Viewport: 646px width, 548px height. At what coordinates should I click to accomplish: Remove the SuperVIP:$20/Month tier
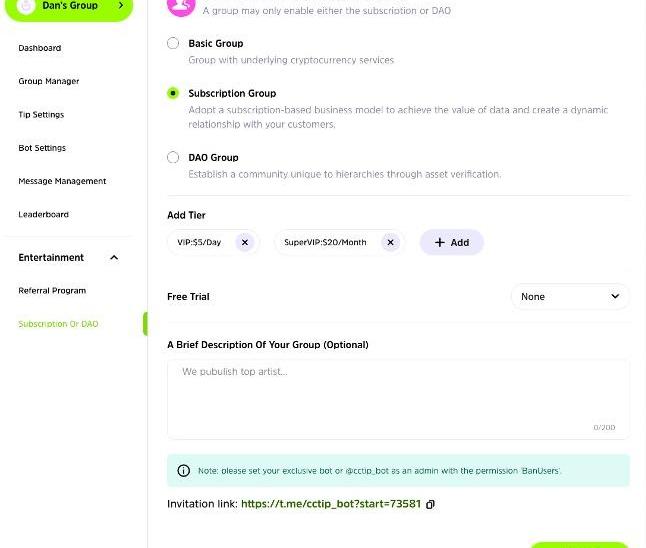pyautogui.click(x=390, y=242)
